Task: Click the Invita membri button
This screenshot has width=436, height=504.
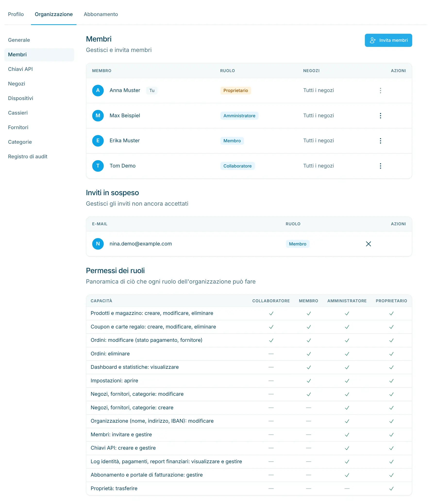Action: coord(388,40)
